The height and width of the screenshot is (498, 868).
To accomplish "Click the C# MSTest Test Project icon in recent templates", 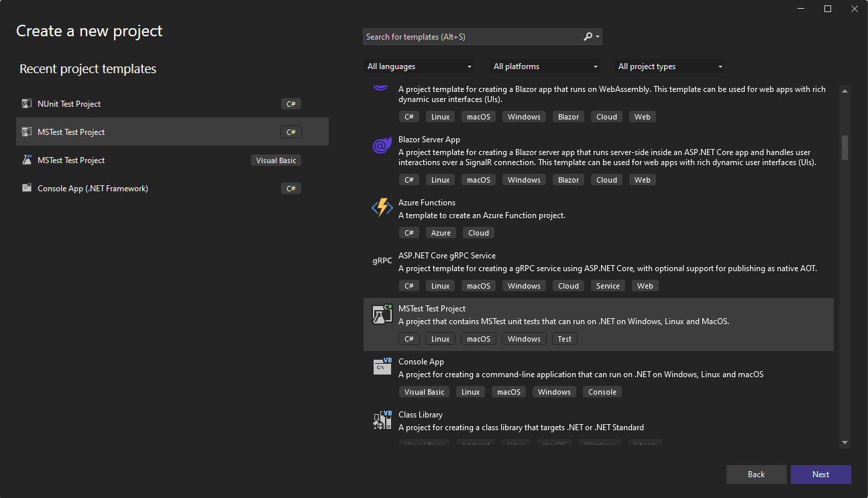I will (x=27, y=132).
